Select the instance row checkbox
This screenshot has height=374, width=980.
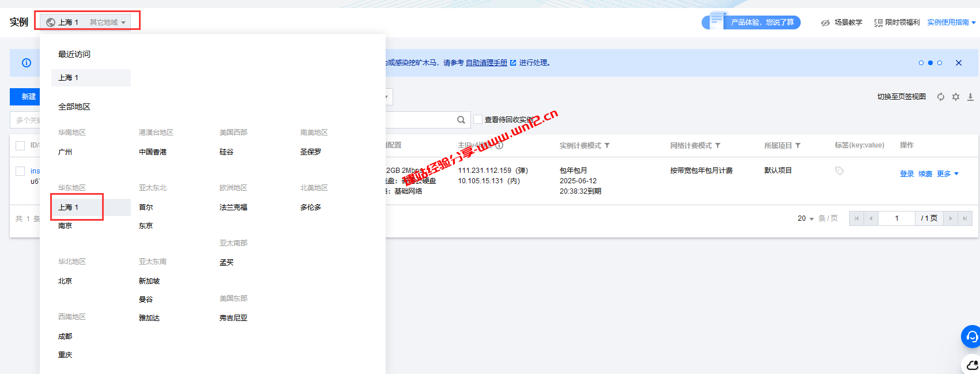click(x=20, y=171)
